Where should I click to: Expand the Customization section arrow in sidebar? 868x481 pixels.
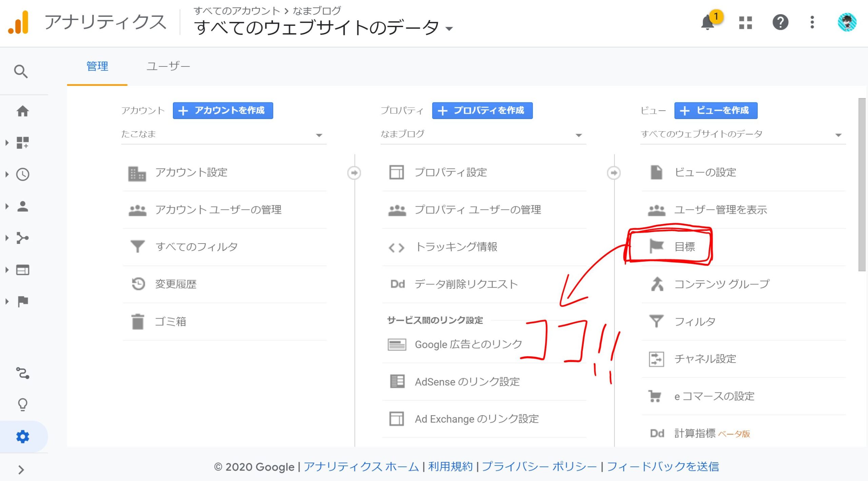7,142
